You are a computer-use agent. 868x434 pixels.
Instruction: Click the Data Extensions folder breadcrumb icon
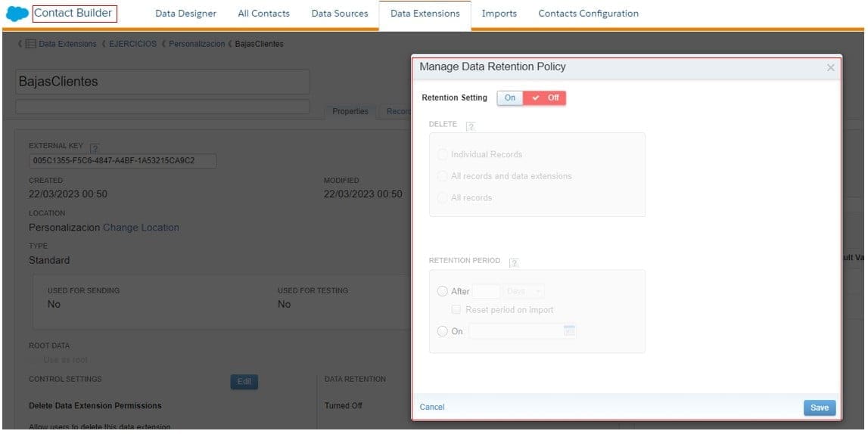coord(30,44)
